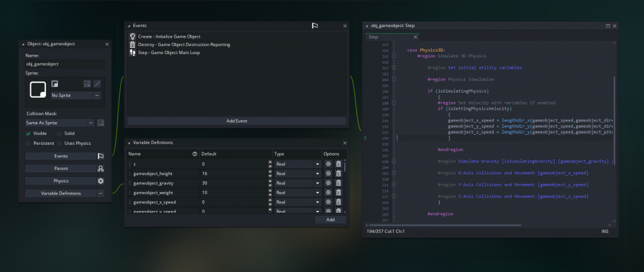Collapse the Variable Definitions window triangle
644x272 pixels.
[x=128, y=142]
